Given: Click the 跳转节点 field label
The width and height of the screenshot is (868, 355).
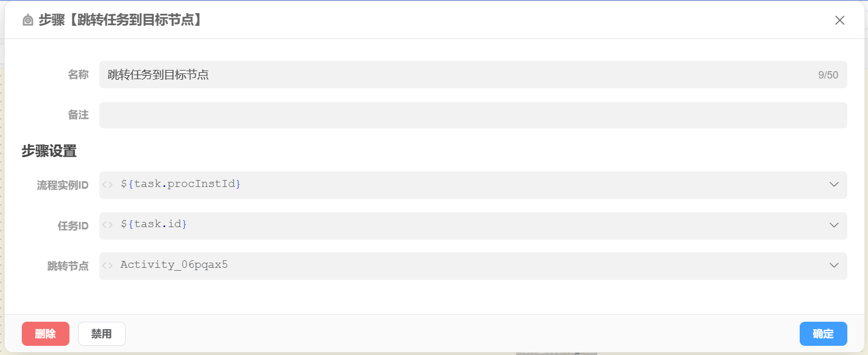Looking at the screenshot, I should [68, 266].
